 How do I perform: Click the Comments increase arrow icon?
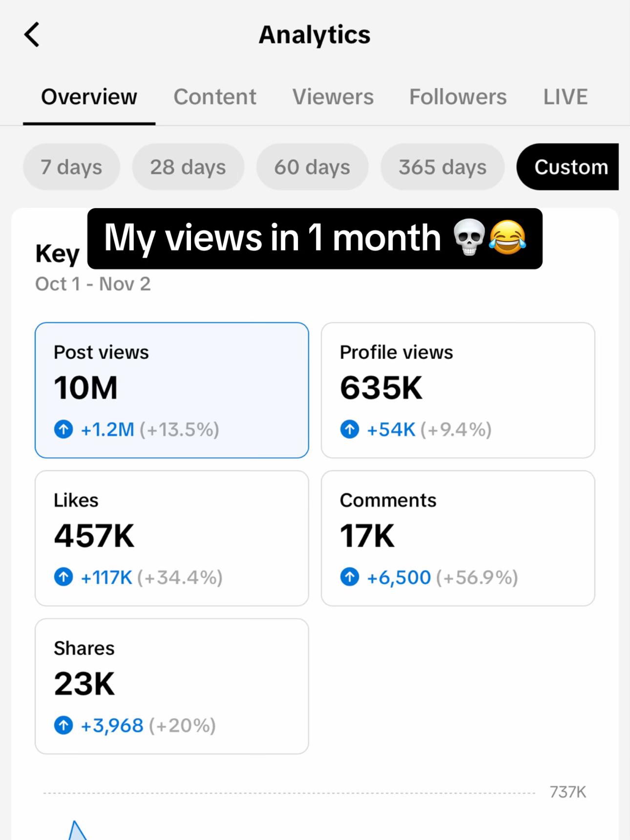coord(350,577)
